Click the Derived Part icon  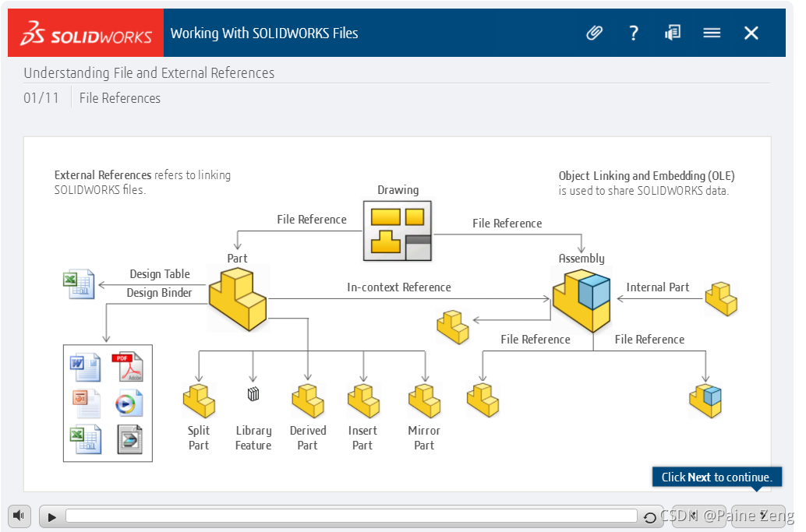308,401
